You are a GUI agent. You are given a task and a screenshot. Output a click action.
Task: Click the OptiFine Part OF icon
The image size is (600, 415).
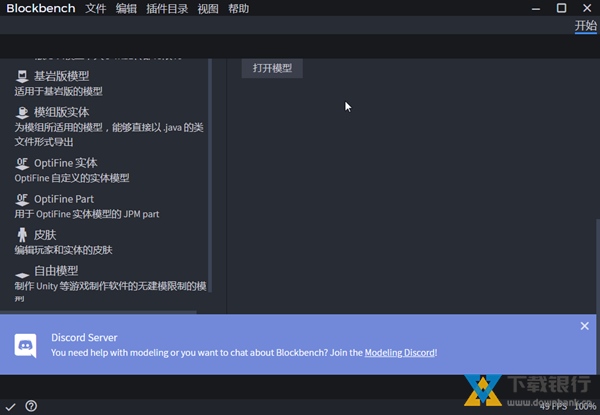22,199
